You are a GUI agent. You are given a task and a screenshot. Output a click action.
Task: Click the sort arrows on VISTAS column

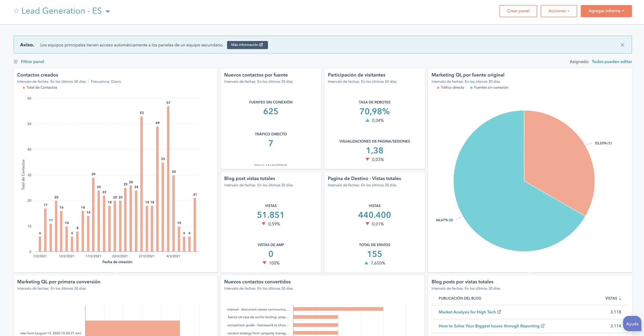pyautogui.click(x=620, y=298)
